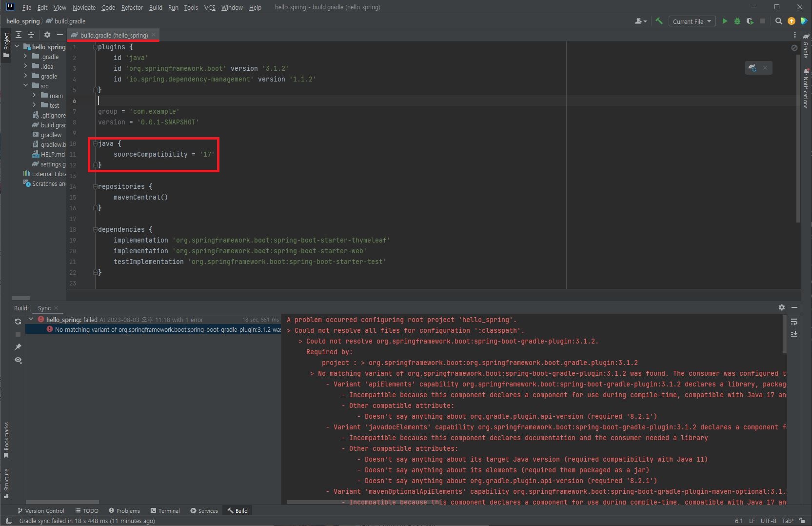Open the Build menu
The image size is (812, 526).
[156, 7]
